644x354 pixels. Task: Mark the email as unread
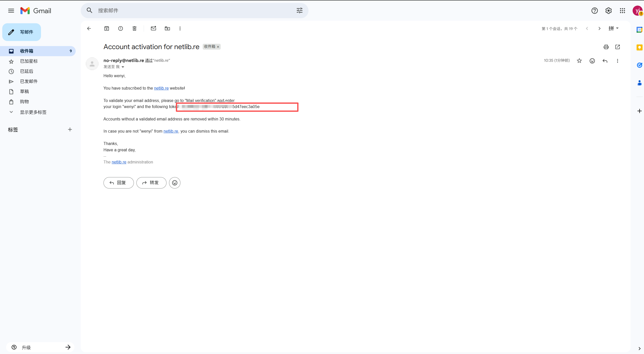[153, 28]
